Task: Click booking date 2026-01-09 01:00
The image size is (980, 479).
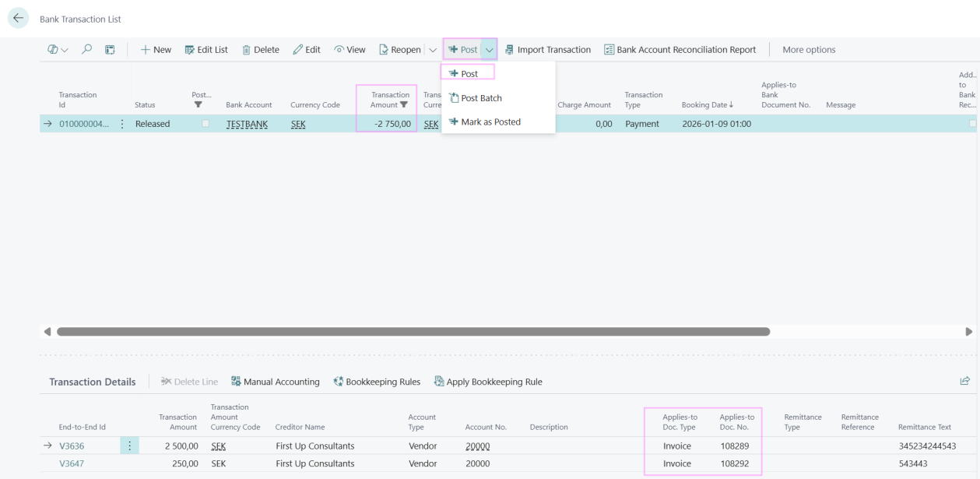Action: point(716,124)
